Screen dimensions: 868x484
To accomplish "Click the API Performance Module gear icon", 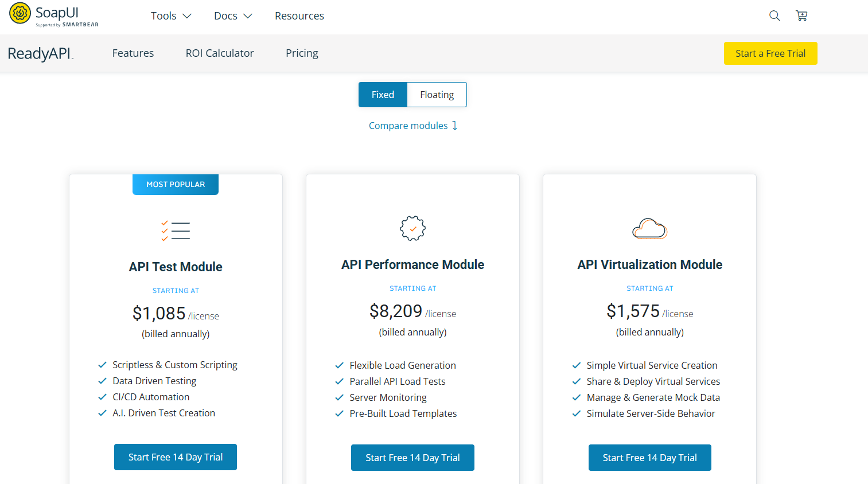I will [412, 228].
